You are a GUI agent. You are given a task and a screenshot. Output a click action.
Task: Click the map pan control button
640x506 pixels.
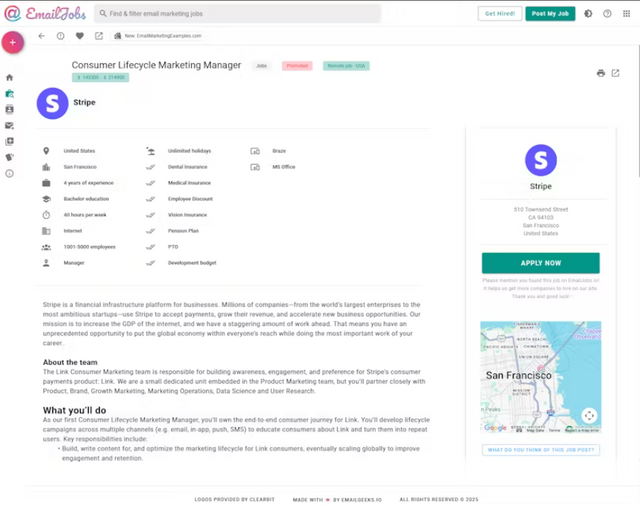[589, 416]
